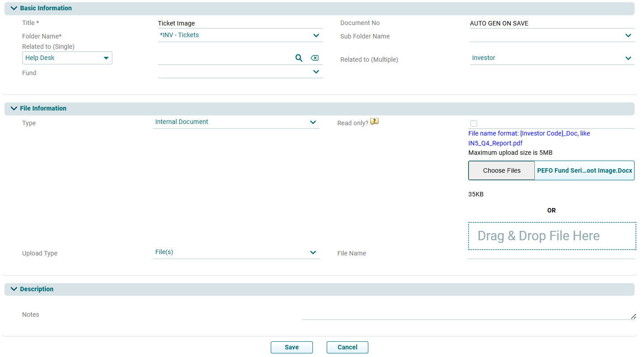Collapse the Basic Information section
Viewport: 644px width, 357px height.
tap(14, 8)
